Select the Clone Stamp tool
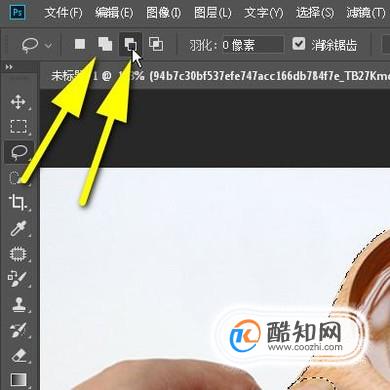The width and height of the screenshot is (390, 390). (x=19, y=304)
